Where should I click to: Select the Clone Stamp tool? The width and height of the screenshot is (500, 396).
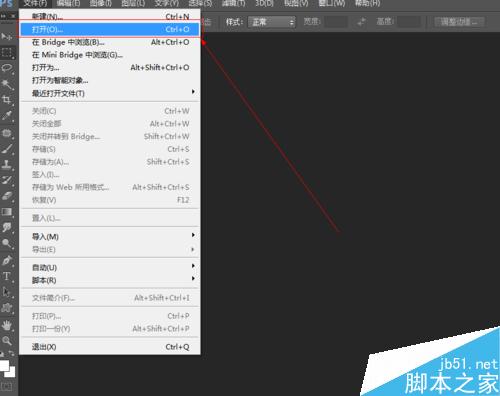(6, 164)
